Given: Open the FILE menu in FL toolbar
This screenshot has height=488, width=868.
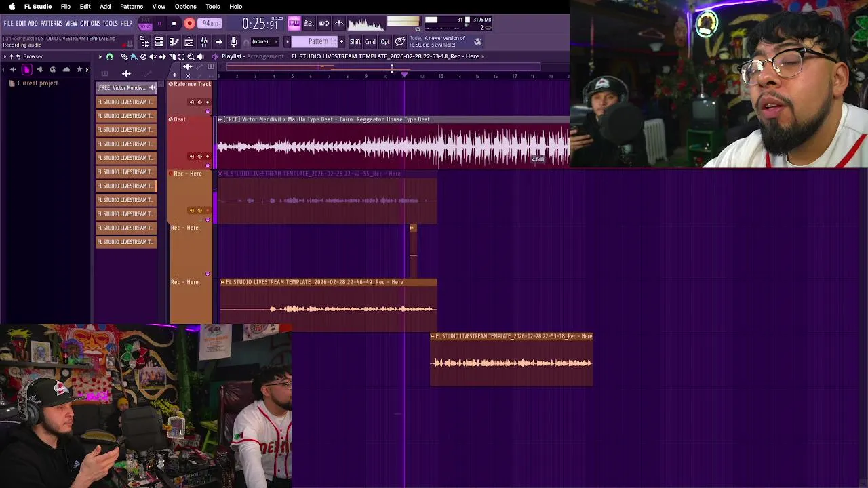Looking at the screenshot, I should [8, 23].
